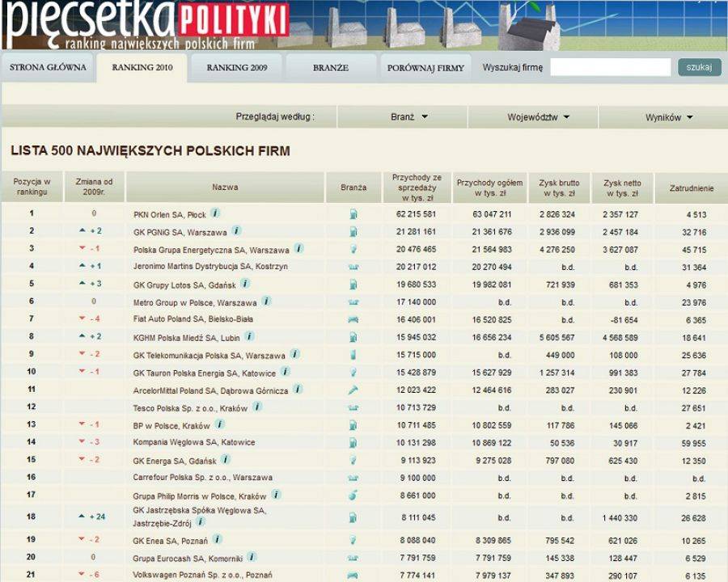Click energy bulb icon in Polska Grupa Energetyczna row
The image size is (728, 582).
pyautogui.click(x=353, y=249)
